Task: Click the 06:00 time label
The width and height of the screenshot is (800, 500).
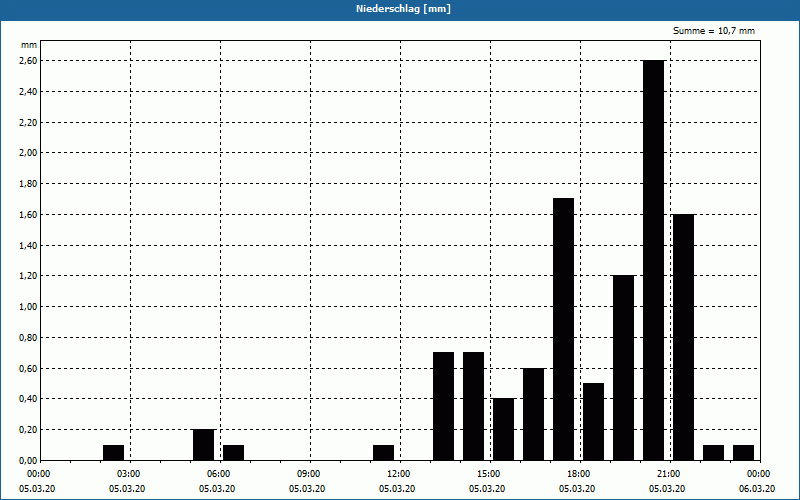Action: click(220, 474)
